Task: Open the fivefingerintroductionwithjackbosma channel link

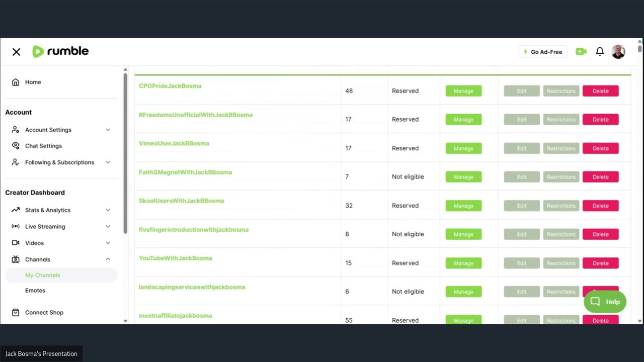Action: coord(194,230)
